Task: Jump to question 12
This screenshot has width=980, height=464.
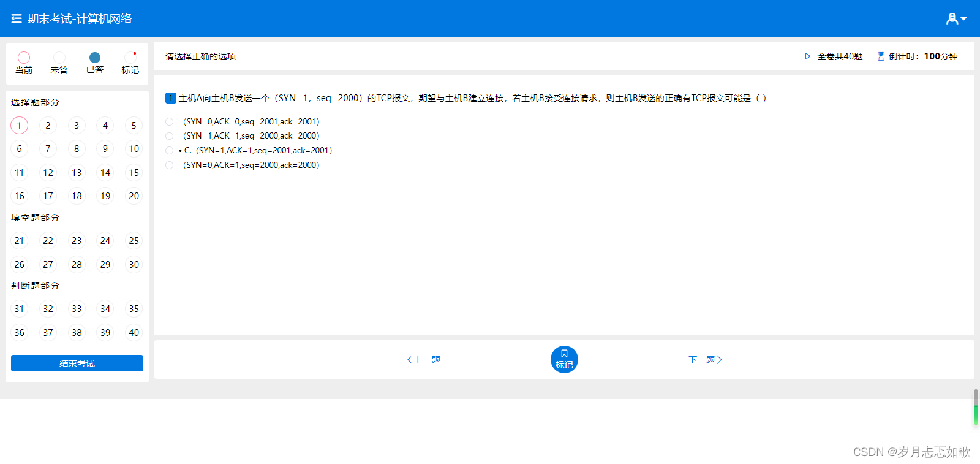Action: (48, 173)
